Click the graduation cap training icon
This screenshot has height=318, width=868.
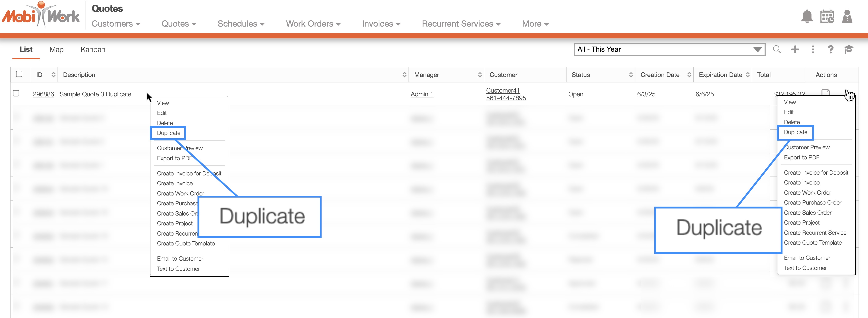click(x=848, y=50)
